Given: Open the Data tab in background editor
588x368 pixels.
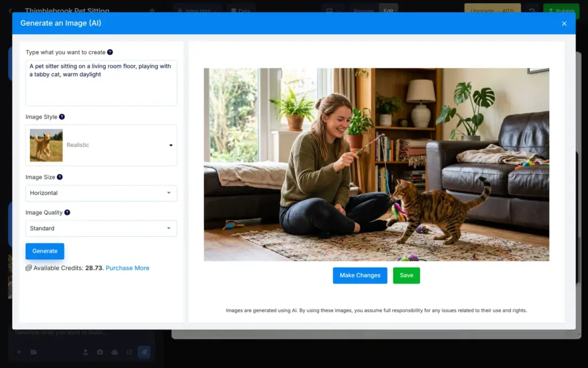Looking at the screenshot, I should tap(241, 9).
